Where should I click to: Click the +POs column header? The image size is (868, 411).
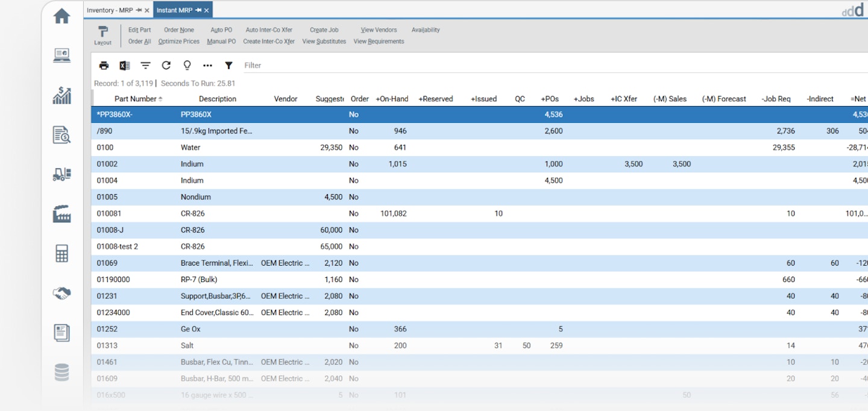pyautogui.click(x=550, y=99)
